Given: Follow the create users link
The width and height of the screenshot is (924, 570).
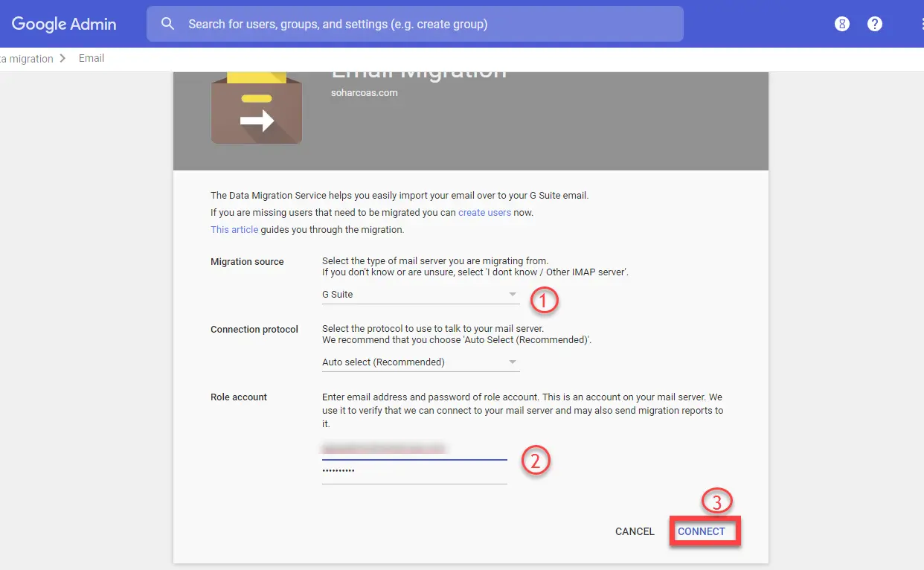Looking at the screenshot, I should [x=484, y=213].
